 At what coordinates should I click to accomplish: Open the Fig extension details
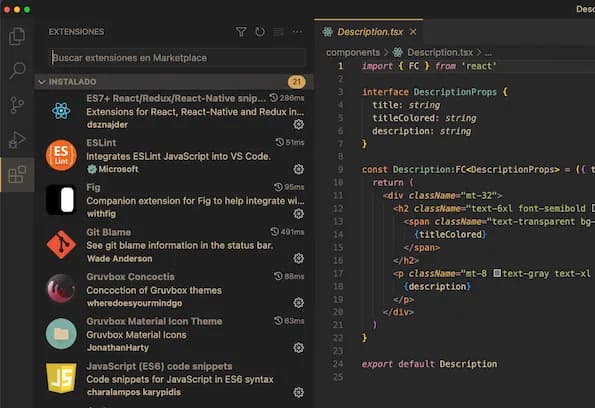pyautogui.click(x=93, y=187)
